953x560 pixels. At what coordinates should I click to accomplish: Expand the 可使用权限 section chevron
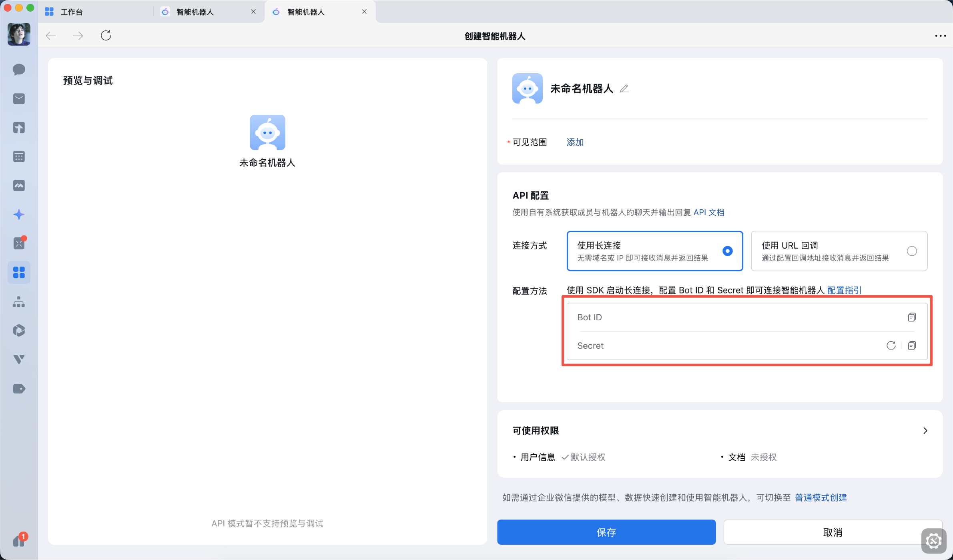point(925,430)
